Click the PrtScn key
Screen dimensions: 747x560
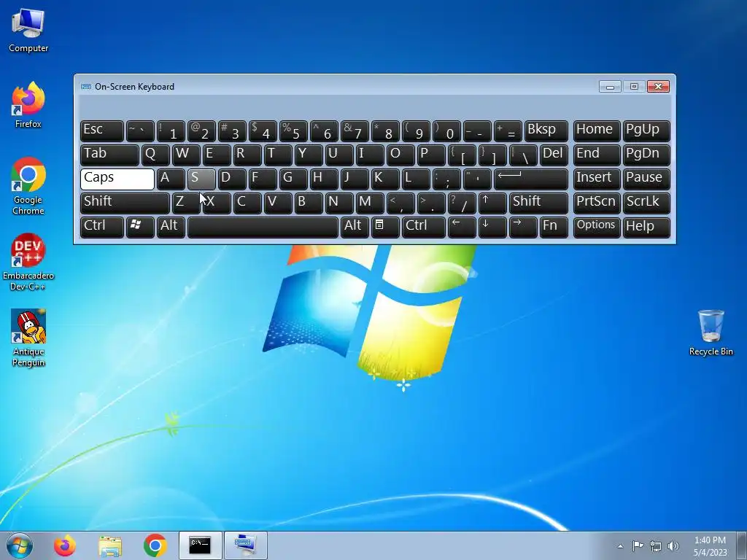(597, 203)
